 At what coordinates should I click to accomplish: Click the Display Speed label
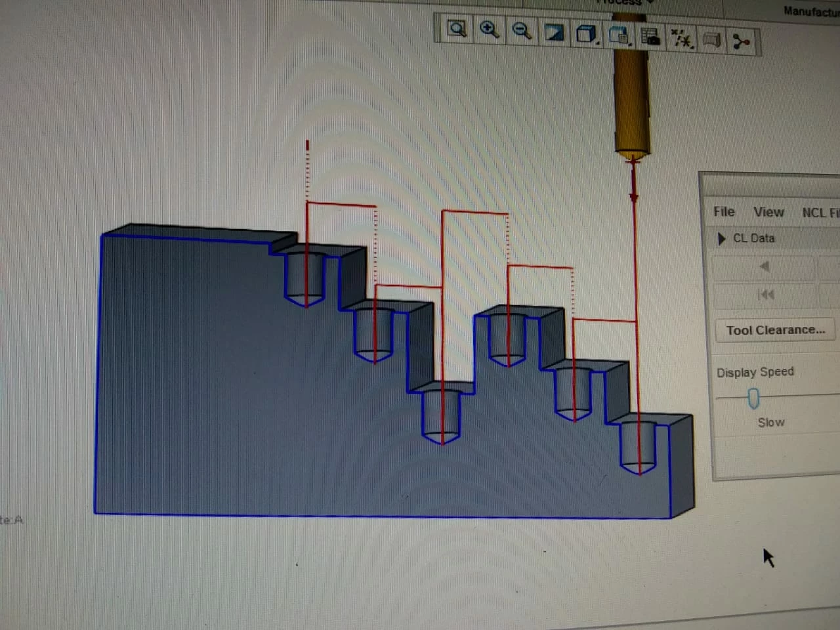coord(755,372)
